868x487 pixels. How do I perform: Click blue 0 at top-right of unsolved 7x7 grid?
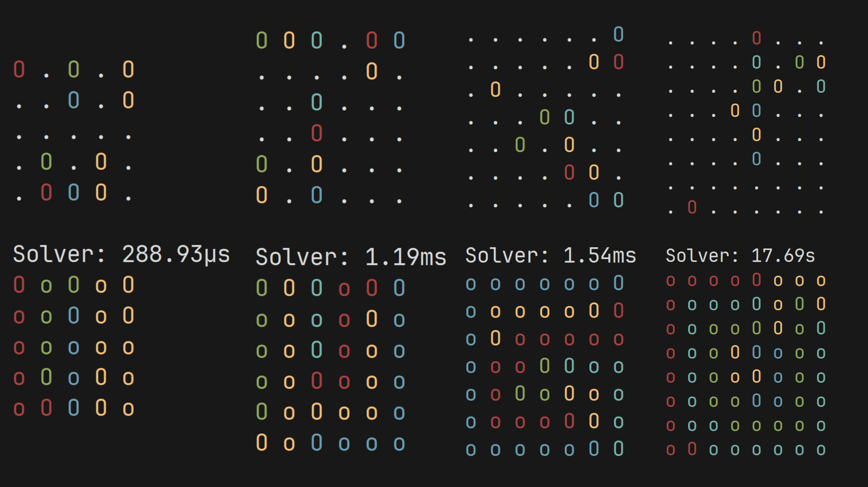pyautogui.click(x=618, y=34)
